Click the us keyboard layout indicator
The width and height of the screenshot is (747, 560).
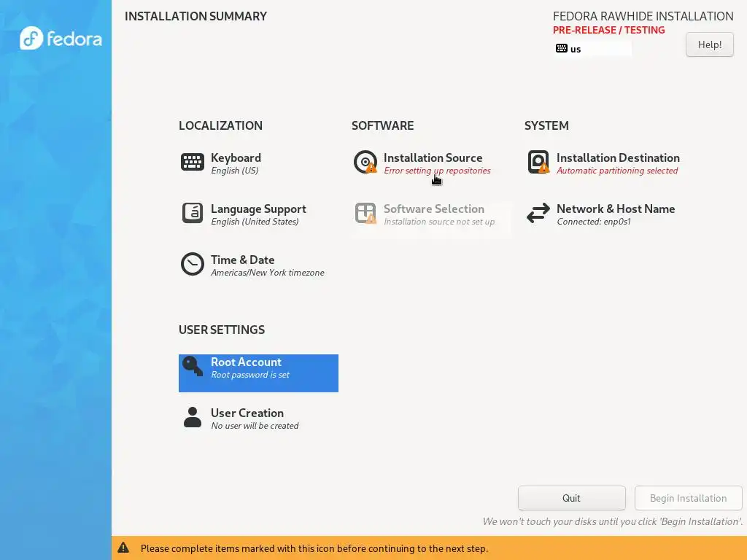point(593,49)
